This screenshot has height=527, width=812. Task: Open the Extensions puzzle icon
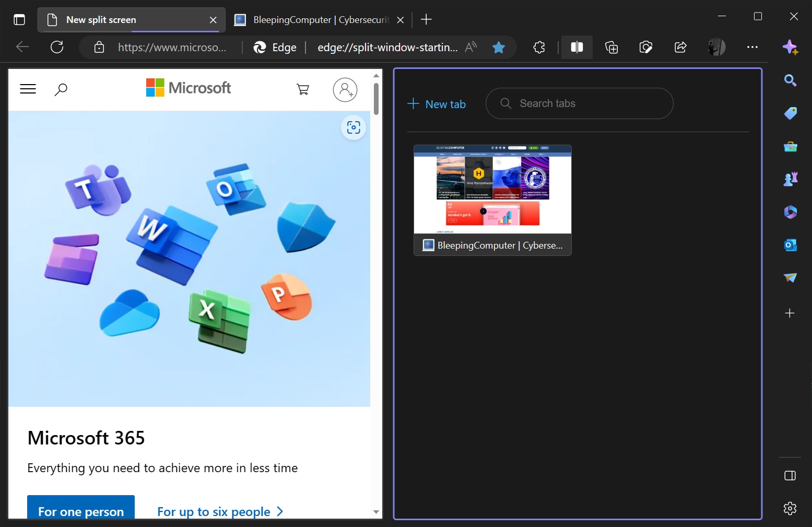tap(538, 47)
